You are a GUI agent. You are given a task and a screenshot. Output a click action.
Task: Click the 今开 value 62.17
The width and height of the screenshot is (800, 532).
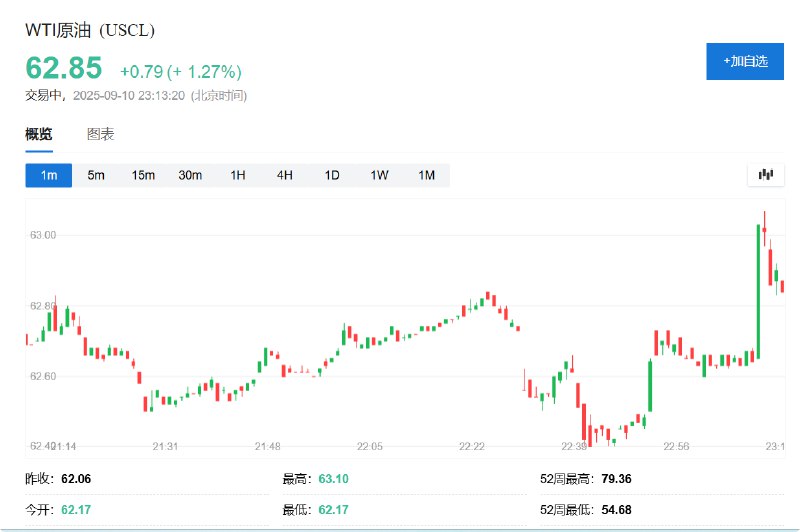pyautogui.click(x=76, y=510)
